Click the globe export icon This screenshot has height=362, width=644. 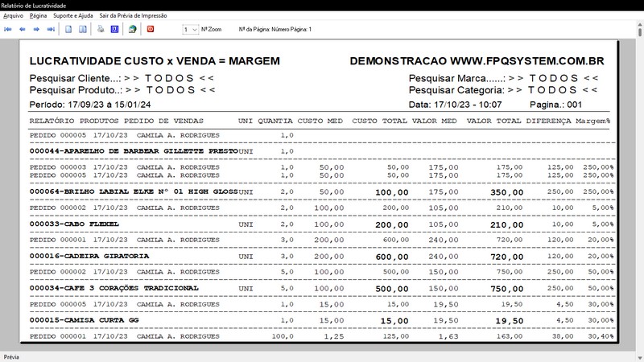tap(132, 29)
